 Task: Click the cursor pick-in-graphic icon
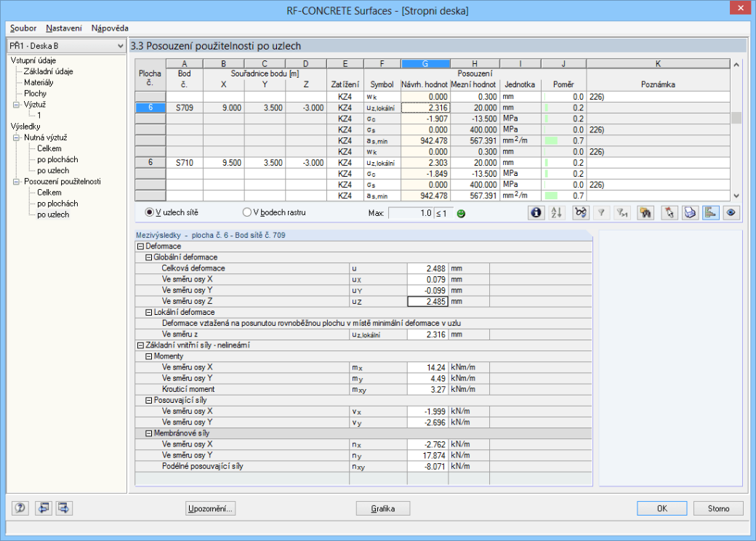pos(669,212)
